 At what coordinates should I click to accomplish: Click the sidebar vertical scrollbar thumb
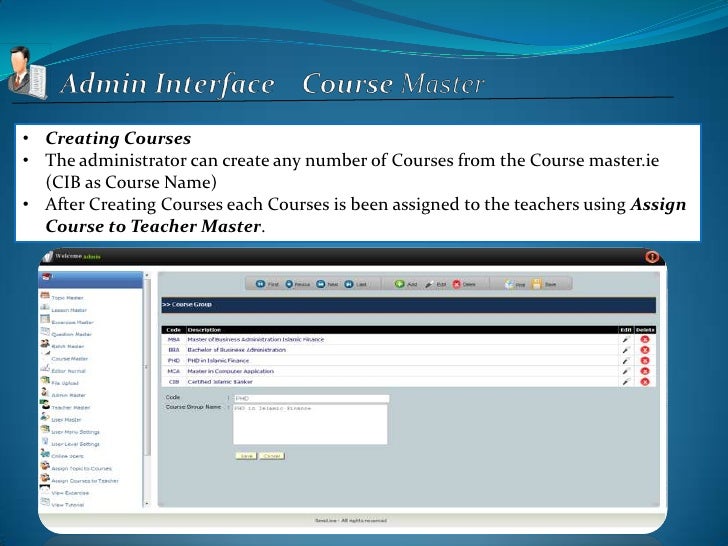pyautogui.click(x=147, y=367)
